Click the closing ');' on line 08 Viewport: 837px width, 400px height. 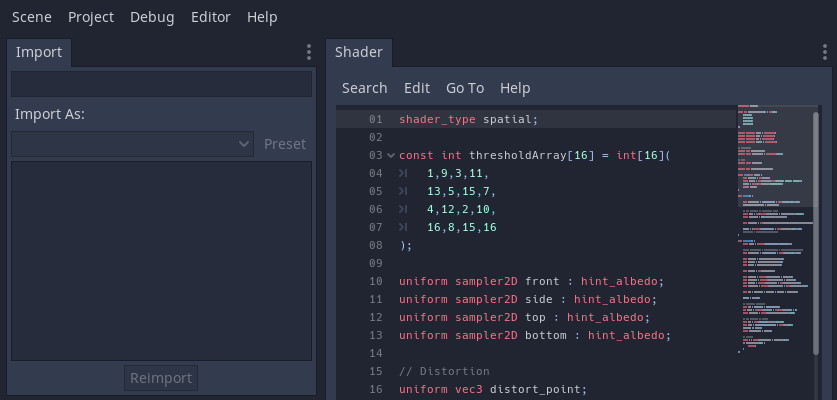[x=406, y=246]
